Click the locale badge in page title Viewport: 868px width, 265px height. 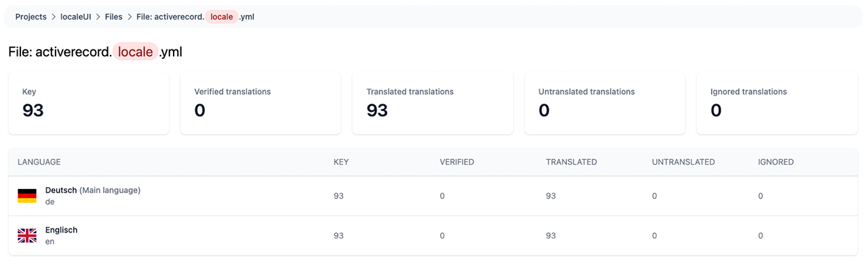coord(136,52)
